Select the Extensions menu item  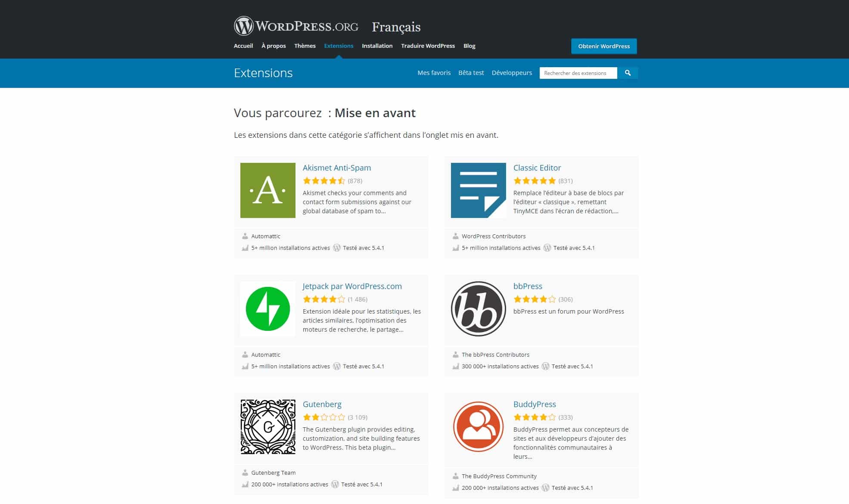coord(339,46)
